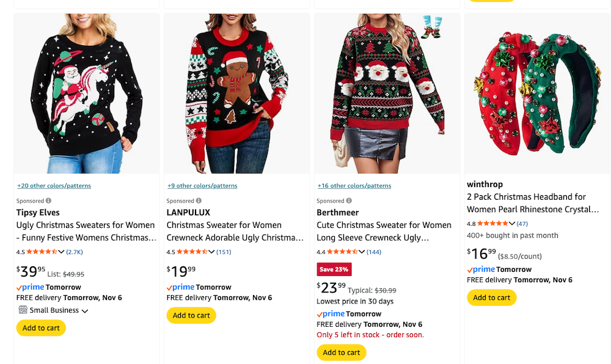Click the Small Business badge icon under Tipsy Elves
Viewport: 611px width, 364px height.
[x=23, y=310]
